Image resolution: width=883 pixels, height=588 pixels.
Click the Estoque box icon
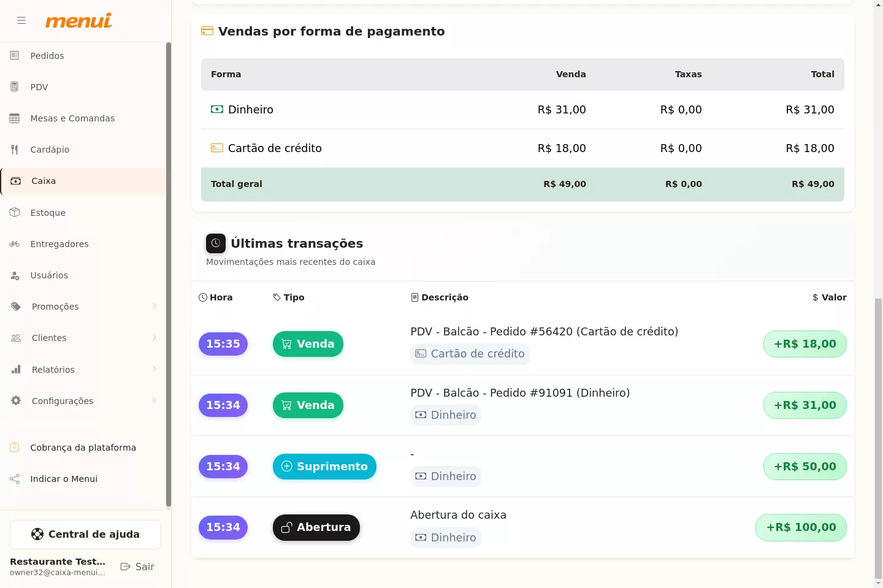point(15,213)
